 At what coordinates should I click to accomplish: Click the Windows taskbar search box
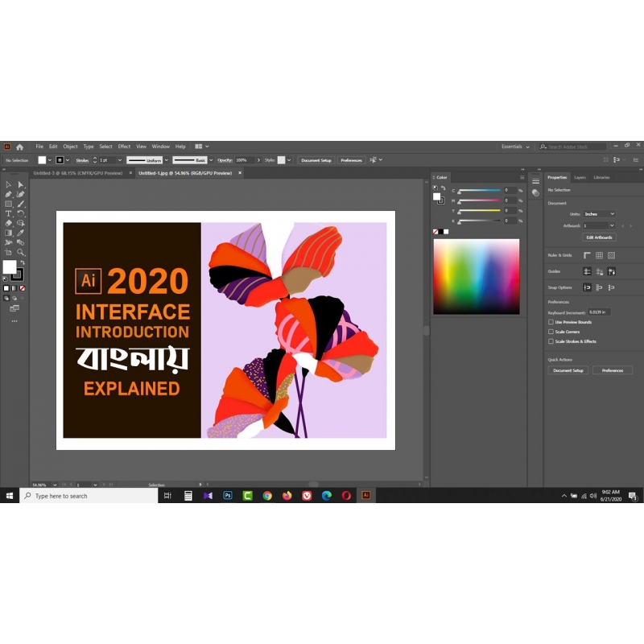(x=89, y=496)
